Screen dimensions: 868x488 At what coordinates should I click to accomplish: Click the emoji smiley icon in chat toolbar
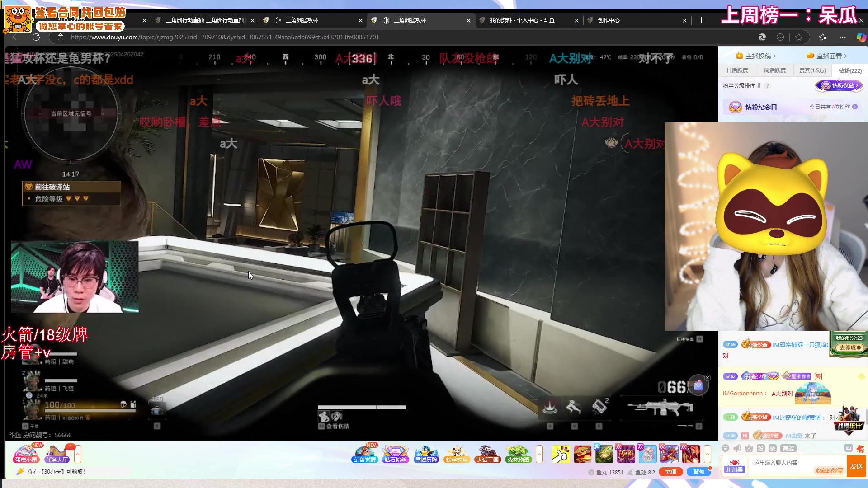pyautogui.click(x=726, y=448)
